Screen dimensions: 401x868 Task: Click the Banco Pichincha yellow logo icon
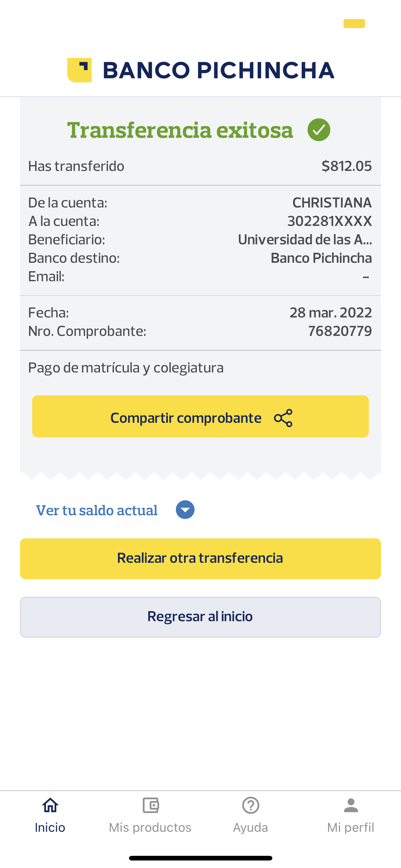point(79,70)
